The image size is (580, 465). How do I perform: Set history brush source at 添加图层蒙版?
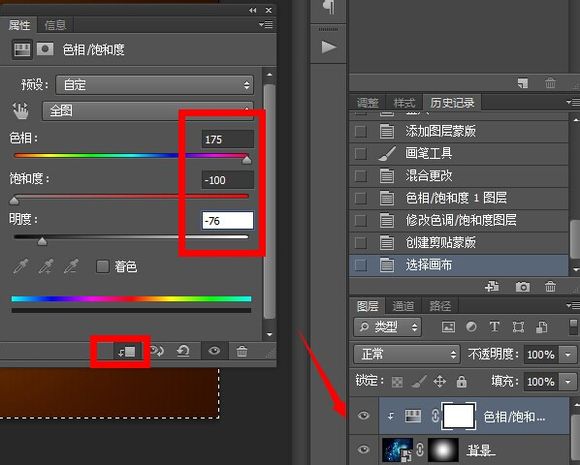(x=361, y=131)
